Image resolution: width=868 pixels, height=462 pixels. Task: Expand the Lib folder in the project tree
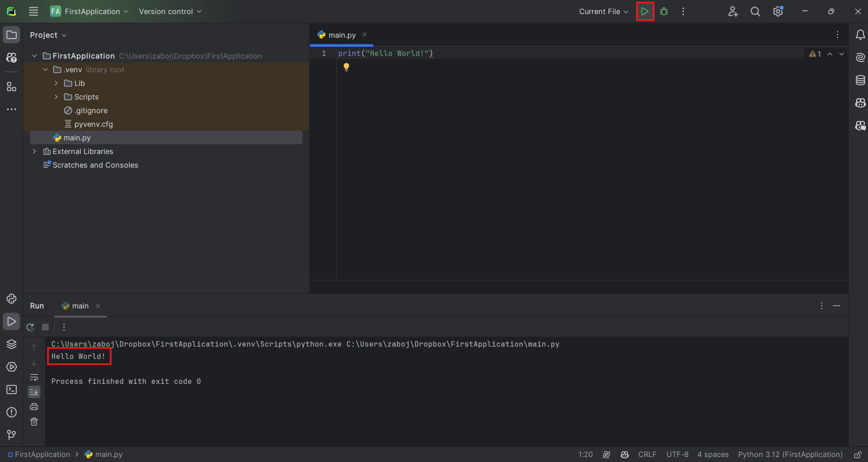pos(56,83)
